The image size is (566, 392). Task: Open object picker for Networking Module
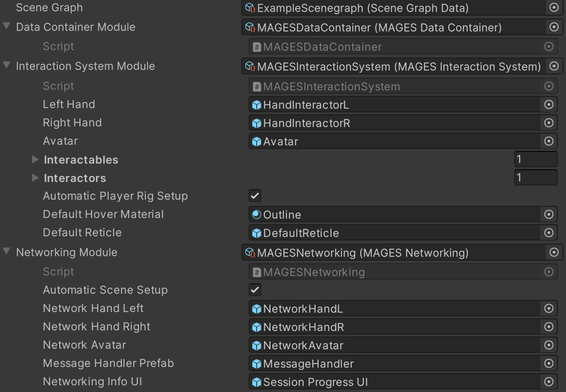tap(554, 252)
